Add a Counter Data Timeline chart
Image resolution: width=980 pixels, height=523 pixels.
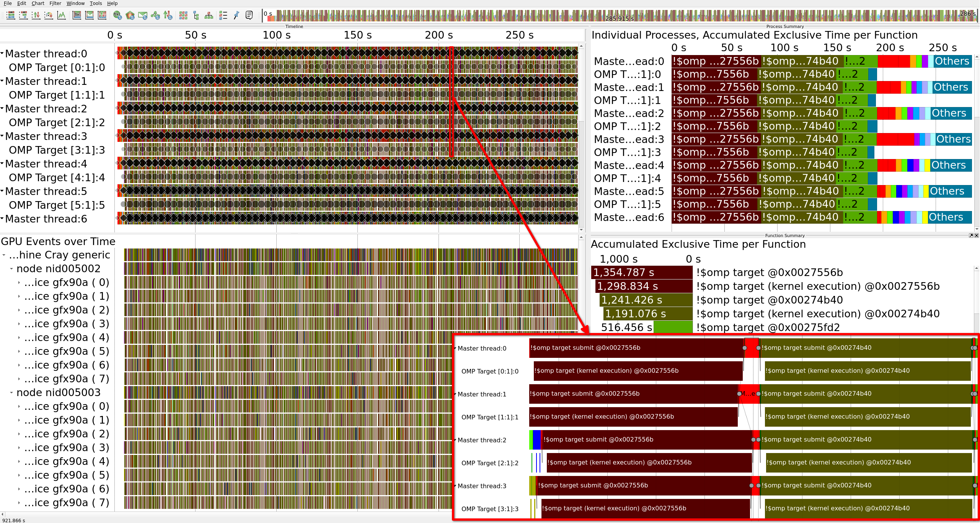pos(61,15)
